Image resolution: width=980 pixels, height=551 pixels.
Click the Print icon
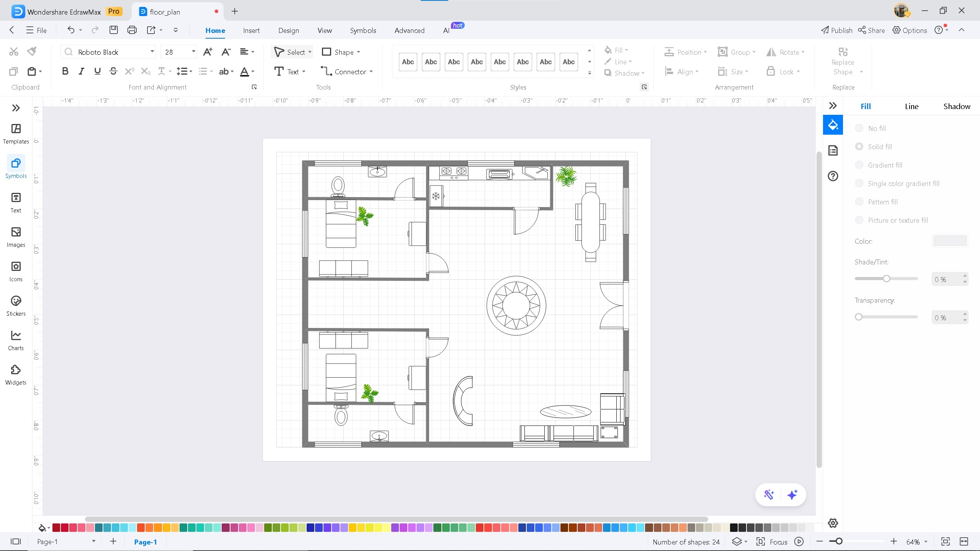click(x=132, y=30)
